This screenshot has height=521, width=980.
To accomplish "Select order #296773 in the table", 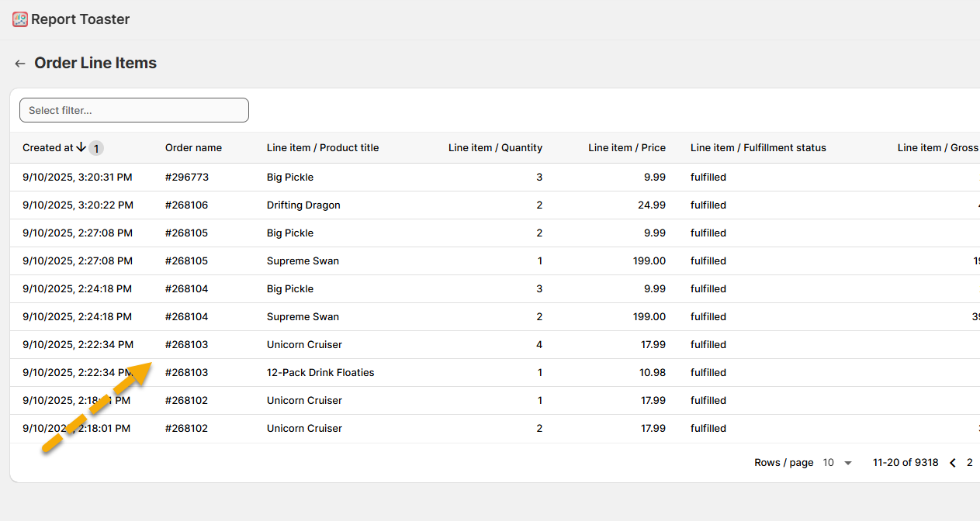I will [x=186, y=178].
